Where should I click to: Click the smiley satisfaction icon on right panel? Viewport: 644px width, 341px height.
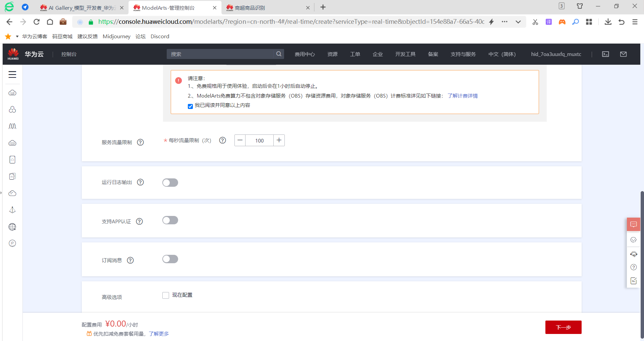(x=634, y=240)
